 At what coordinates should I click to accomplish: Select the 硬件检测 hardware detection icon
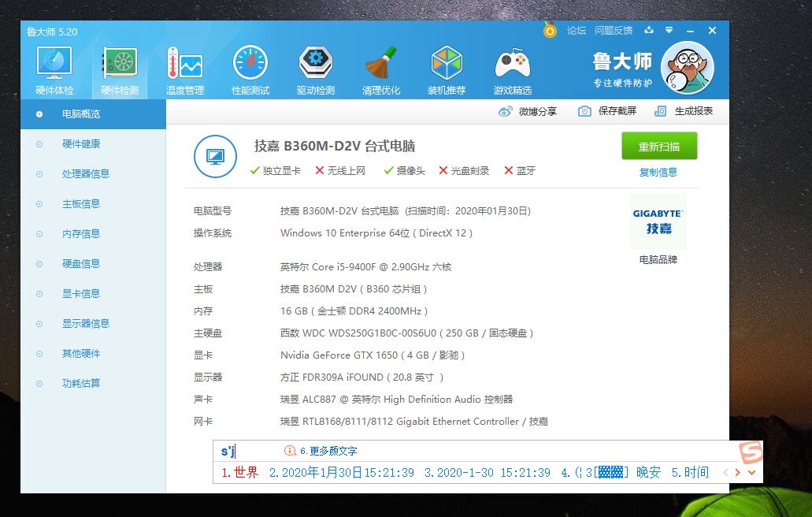[x=120, y=70]
